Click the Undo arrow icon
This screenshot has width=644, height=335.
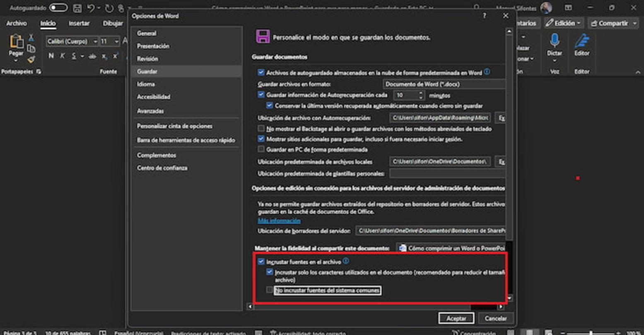click(92, 7)
